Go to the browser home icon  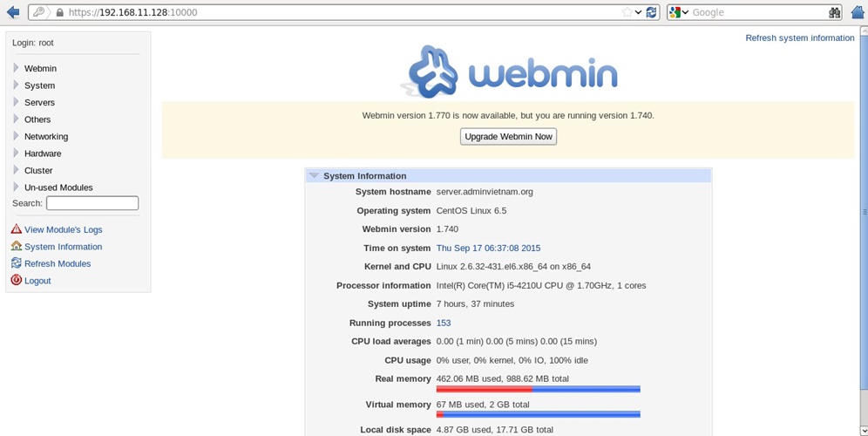tap(858, 12)
